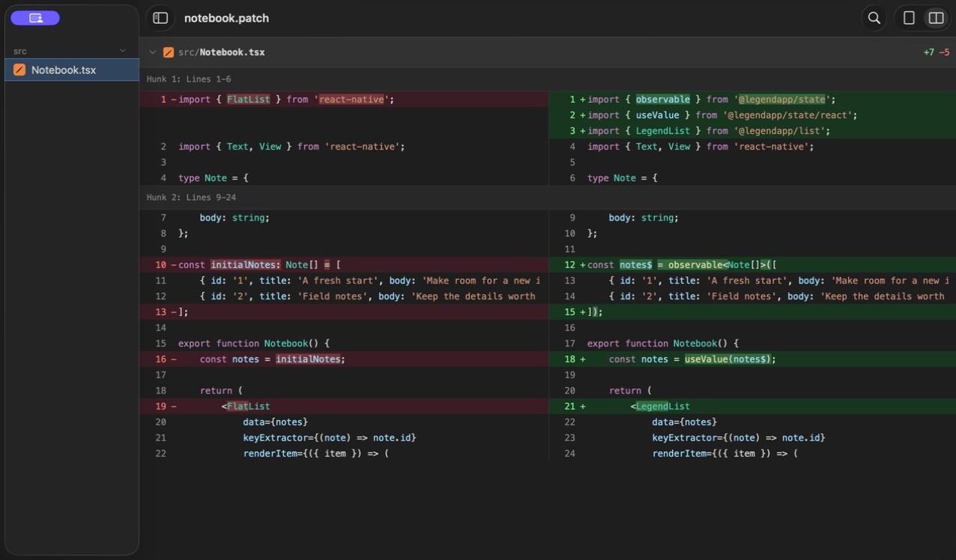Click the src folder label in sidebar
The width and height of the screenshot is (956, 560).
(x=20, y=51)
